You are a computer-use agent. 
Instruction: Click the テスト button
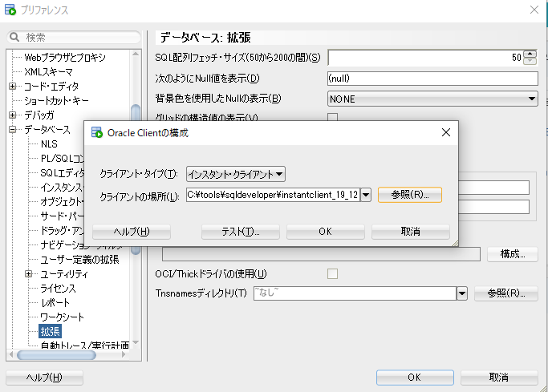[241, 232]
